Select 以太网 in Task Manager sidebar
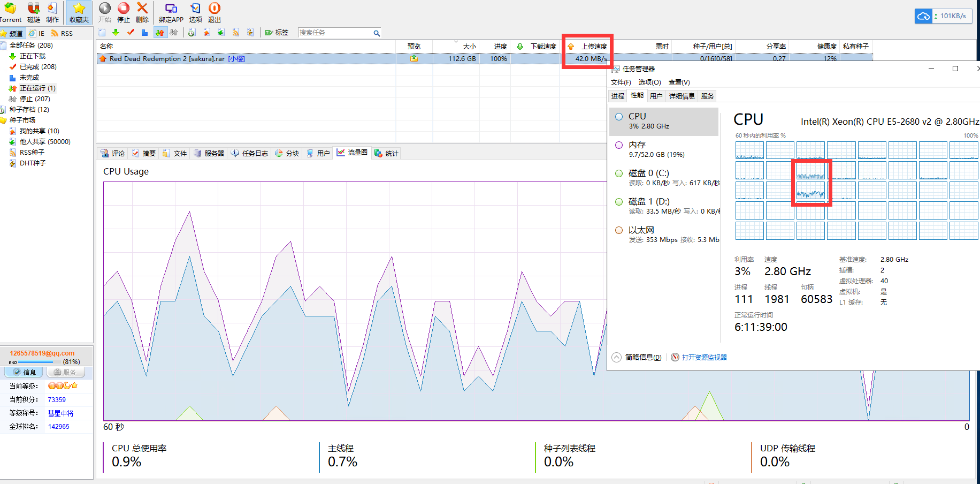Image resolution: width=980 pixels, height=484 pixels. (664, 235)
